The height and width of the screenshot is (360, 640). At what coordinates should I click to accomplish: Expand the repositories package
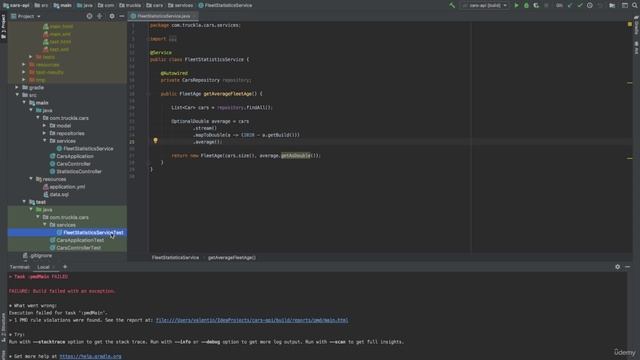point(44,133)
